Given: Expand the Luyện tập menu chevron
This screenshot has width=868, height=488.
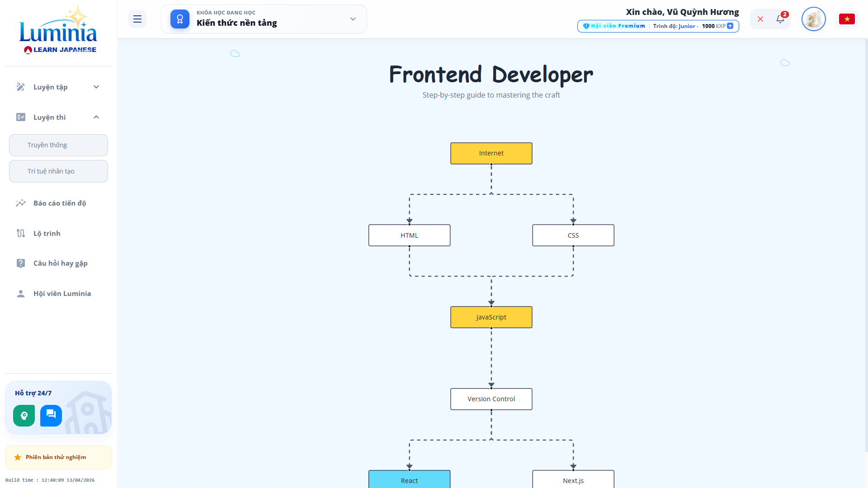Looking at the screenshot, I should point(96,87).
